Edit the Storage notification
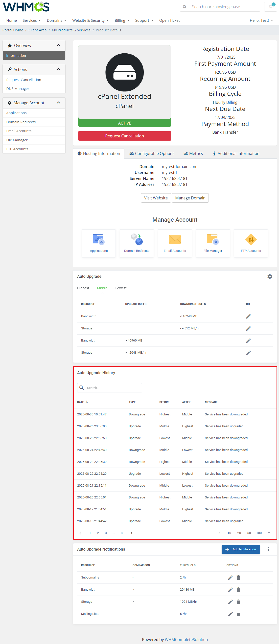Image resolution: width=279 pixels, height=644 pixels. click(230, 602)
